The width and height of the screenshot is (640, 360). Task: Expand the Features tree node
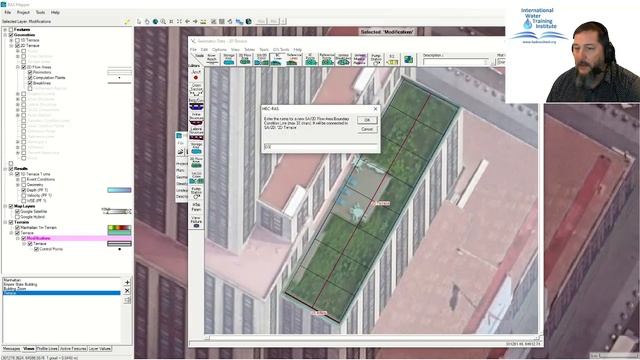[5, 30]
